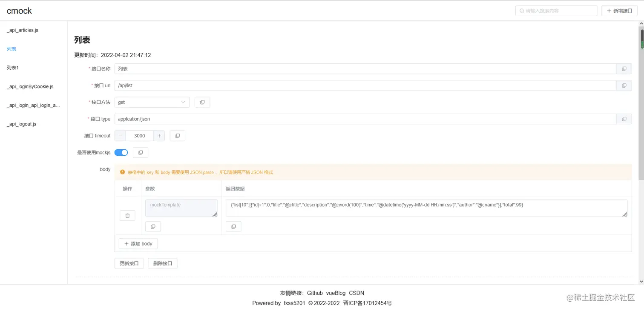
Task: Copy the 接口 type field value
Action: coord(624,119)
